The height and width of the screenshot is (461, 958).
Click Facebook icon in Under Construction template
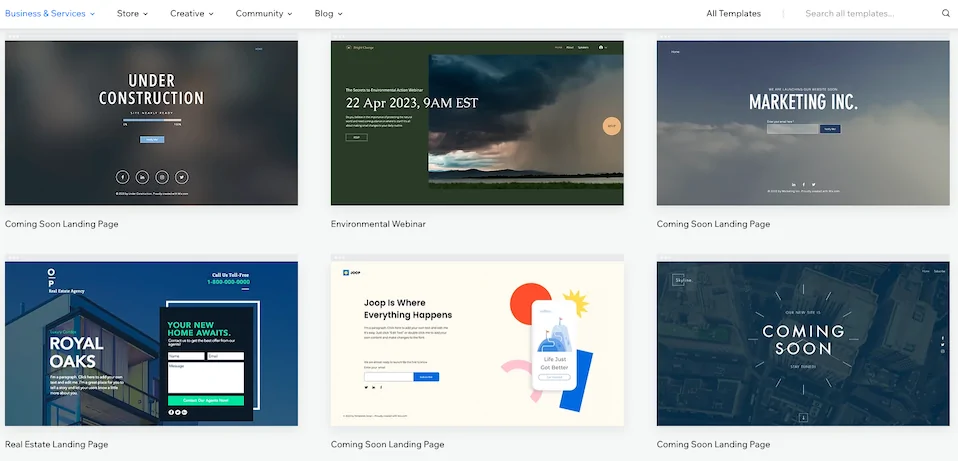coord(123,176)
